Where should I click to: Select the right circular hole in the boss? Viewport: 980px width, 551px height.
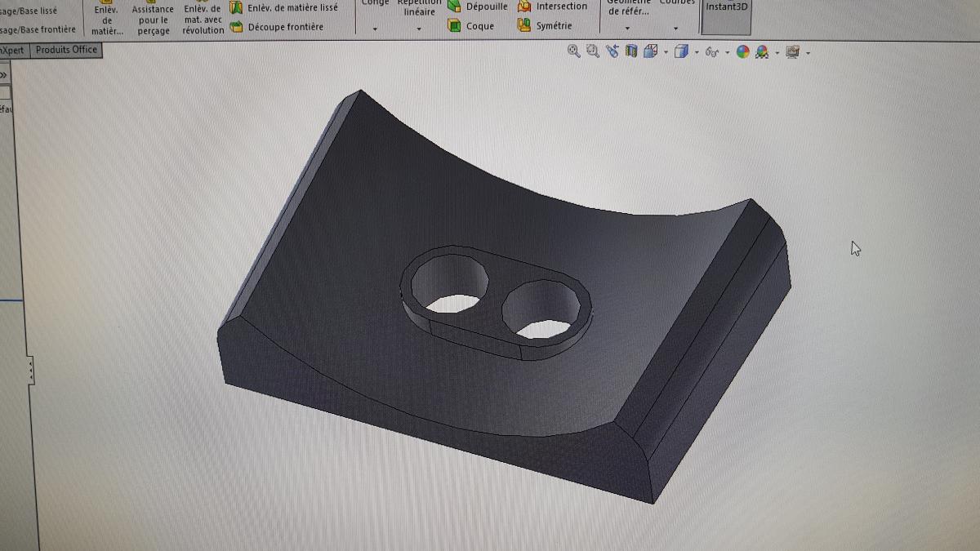click(x=542, y=310)
